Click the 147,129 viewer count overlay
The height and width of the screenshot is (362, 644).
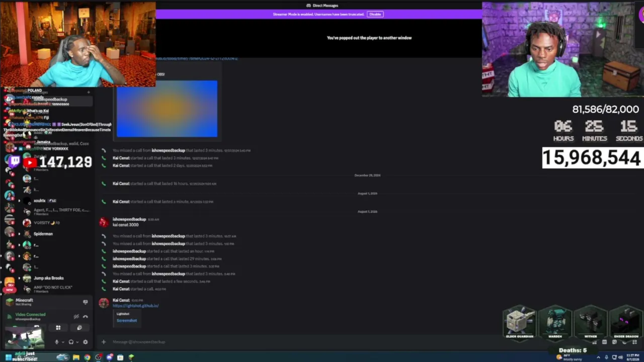click(65, 162)
